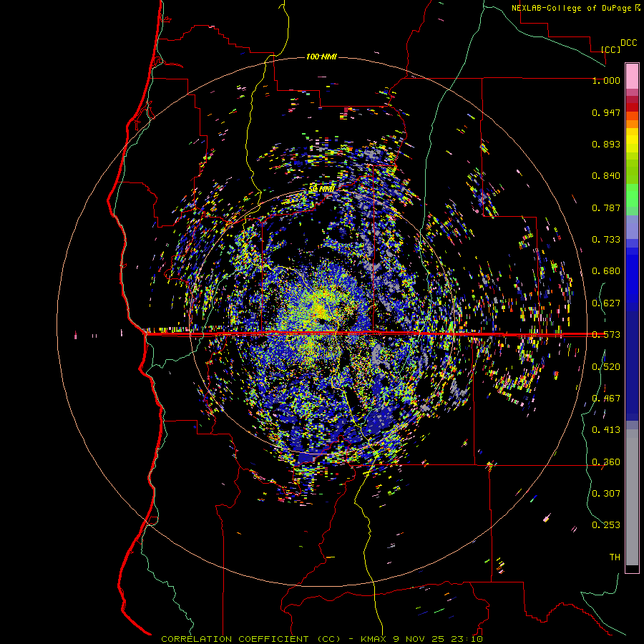This screenshot has height=644, width=644.
Task: Select the 0.627 color scale value
Action: 606,303
